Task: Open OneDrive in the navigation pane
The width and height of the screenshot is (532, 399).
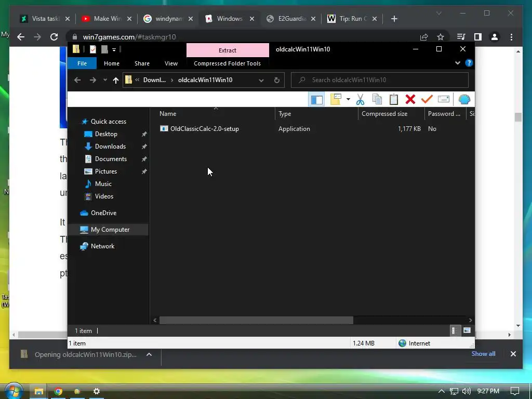Action: [x=103, y=213]
